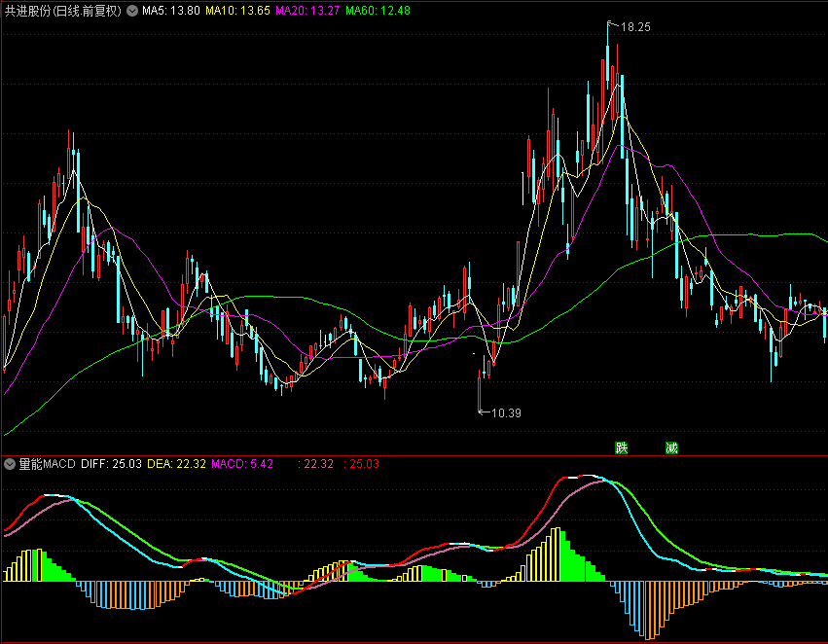Click the divider between price and MACD panels

(414, 455)
